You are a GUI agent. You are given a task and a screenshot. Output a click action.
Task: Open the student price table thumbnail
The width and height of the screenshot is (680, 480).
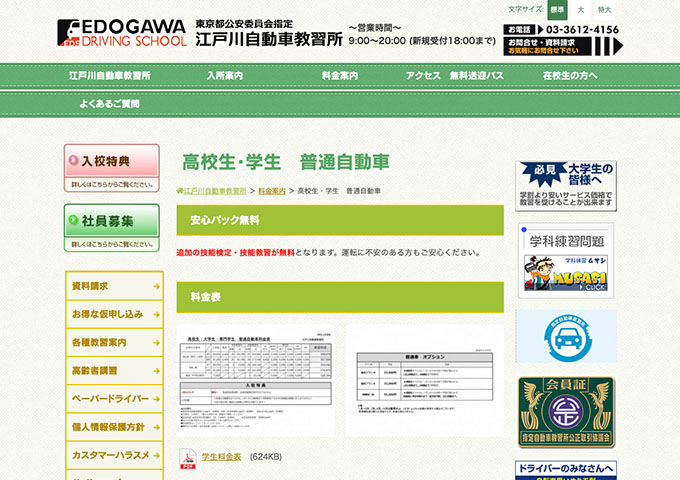255,381
